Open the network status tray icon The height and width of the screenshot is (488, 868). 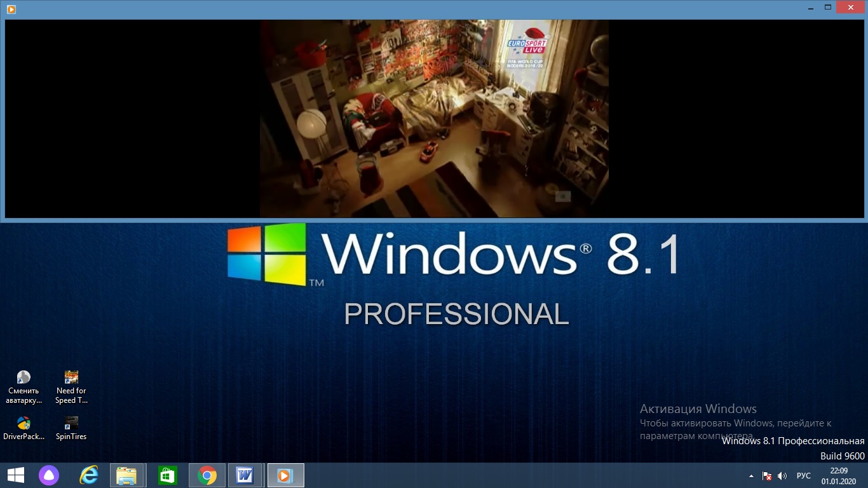tap(767, 476)
